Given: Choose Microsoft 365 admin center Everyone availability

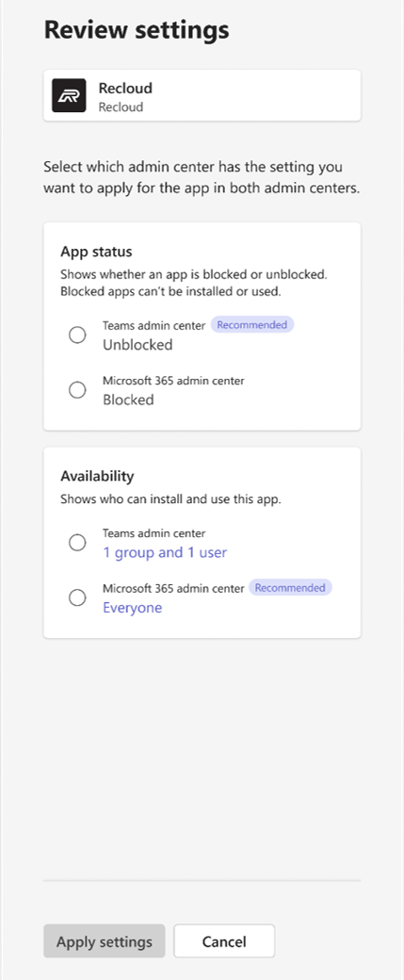Looking at the screenshot, I should coord(77,597).
